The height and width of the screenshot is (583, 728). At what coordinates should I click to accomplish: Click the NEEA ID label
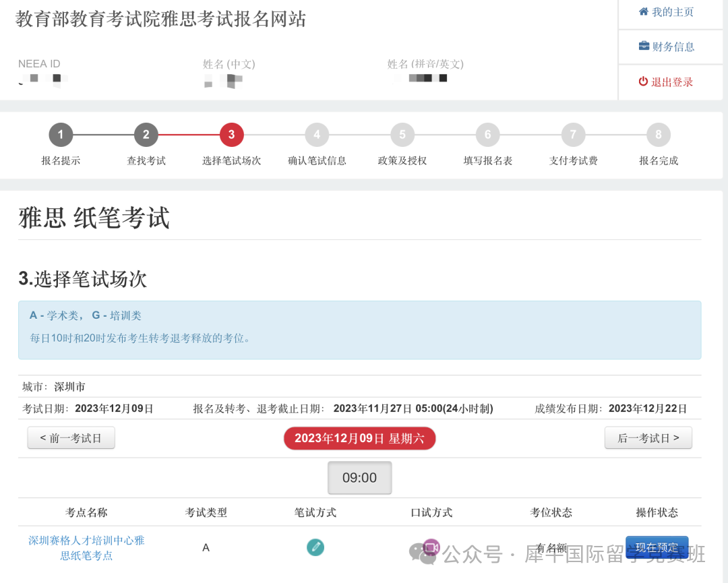pyautogui.click(x=39, y=63)
